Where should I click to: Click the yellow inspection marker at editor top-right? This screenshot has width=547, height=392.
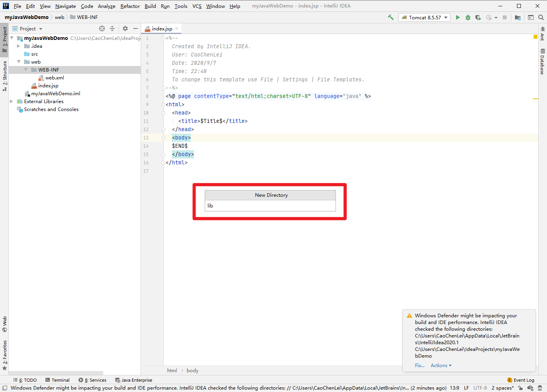coord(536,37)
